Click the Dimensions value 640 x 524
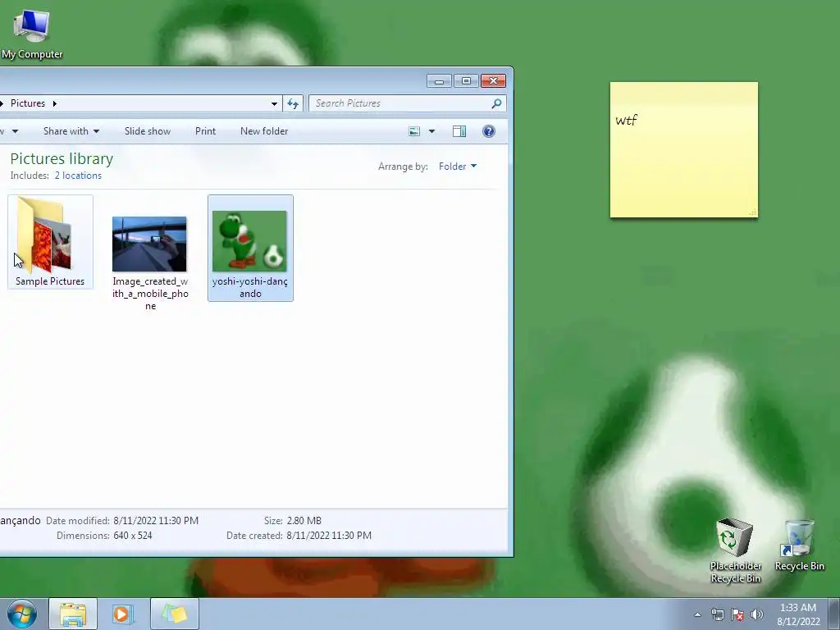The image size is (840, 630). (133, 536)
